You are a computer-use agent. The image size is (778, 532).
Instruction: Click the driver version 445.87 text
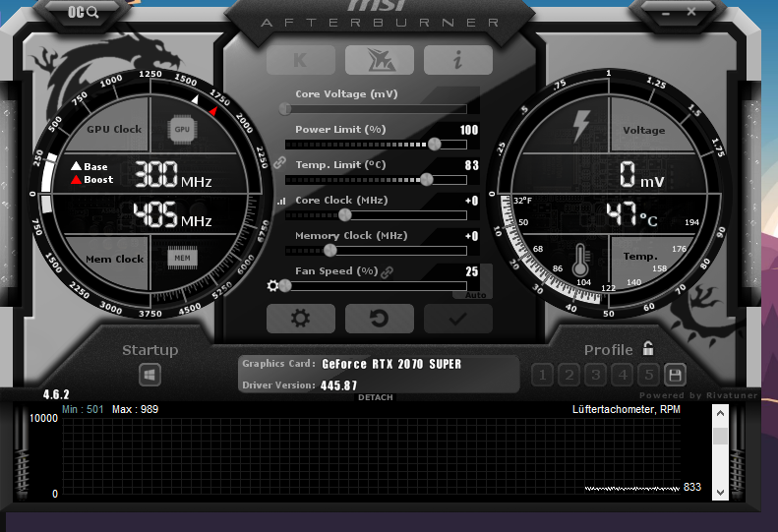coord(339,385)
